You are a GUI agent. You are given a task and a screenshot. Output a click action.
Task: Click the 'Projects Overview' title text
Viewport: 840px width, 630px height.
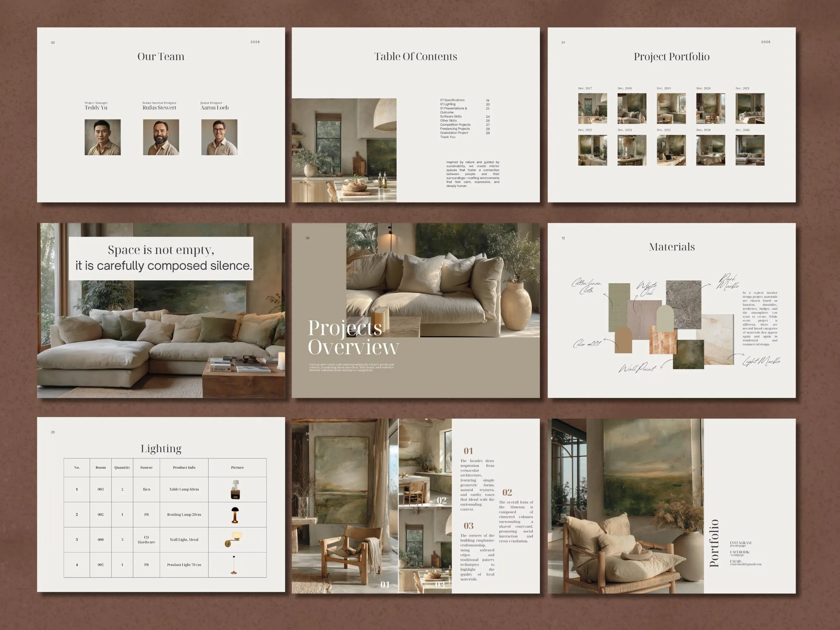point(353,337)
